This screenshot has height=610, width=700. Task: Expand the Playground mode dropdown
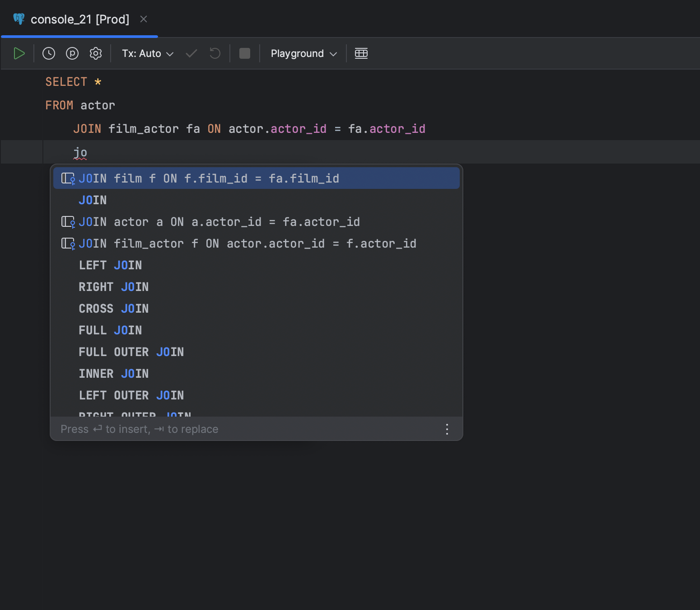point(303,53)
